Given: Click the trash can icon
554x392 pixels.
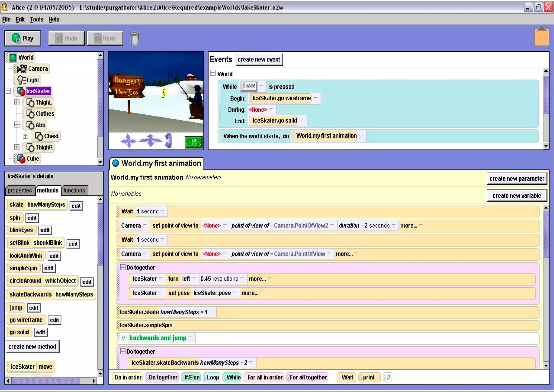Looking at the screenshot, I should [x=134, y=39].
